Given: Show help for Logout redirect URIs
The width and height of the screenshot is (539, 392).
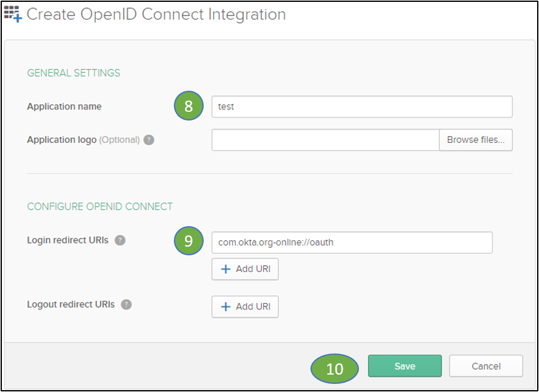Looking at the screenshot, I should tap(126, 304).
